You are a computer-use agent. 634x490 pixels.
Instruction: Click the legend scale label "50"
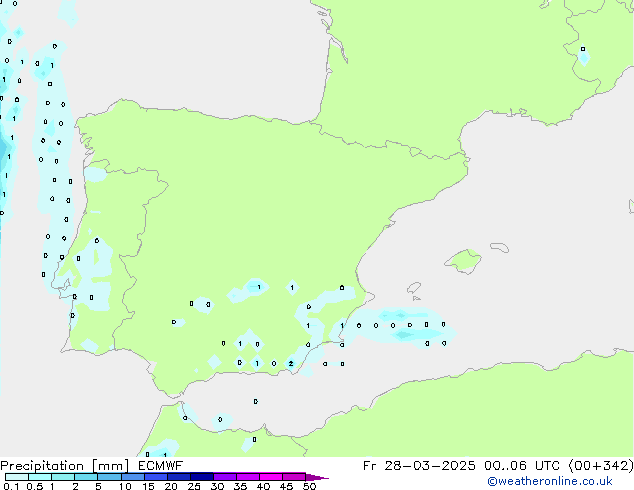[x=309, y=486]
